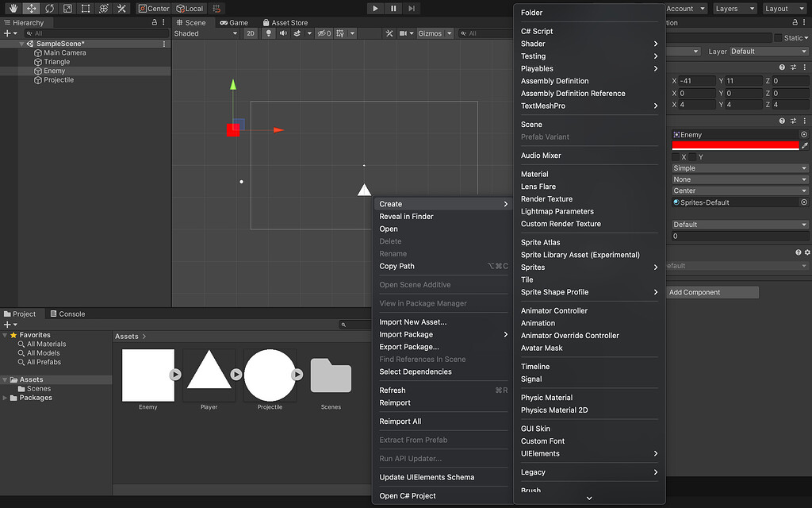Click the Account button in the toolbar

tap(685, 8)
